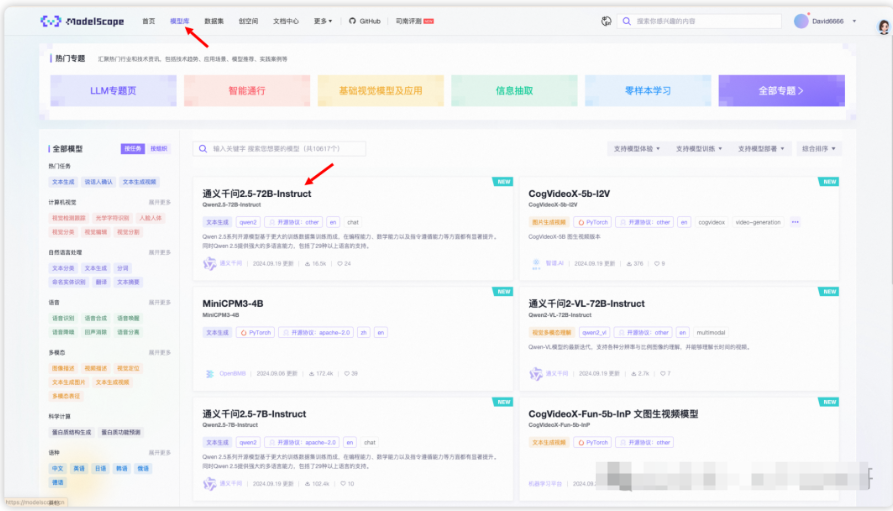This screenshot has width=893, height=511.
Task: Toggle the 光学字符识别 filter tag
Action: (112, 218)
